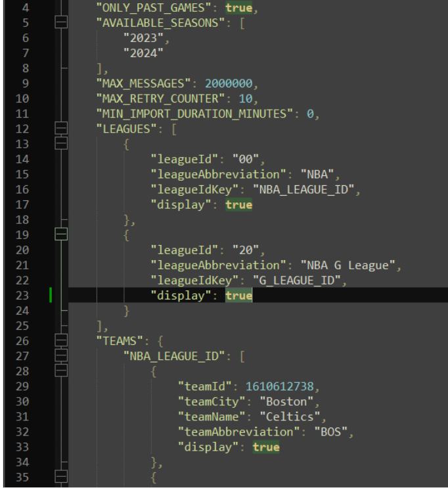Click the "Boston" teamCity value

tap(286, 401)
